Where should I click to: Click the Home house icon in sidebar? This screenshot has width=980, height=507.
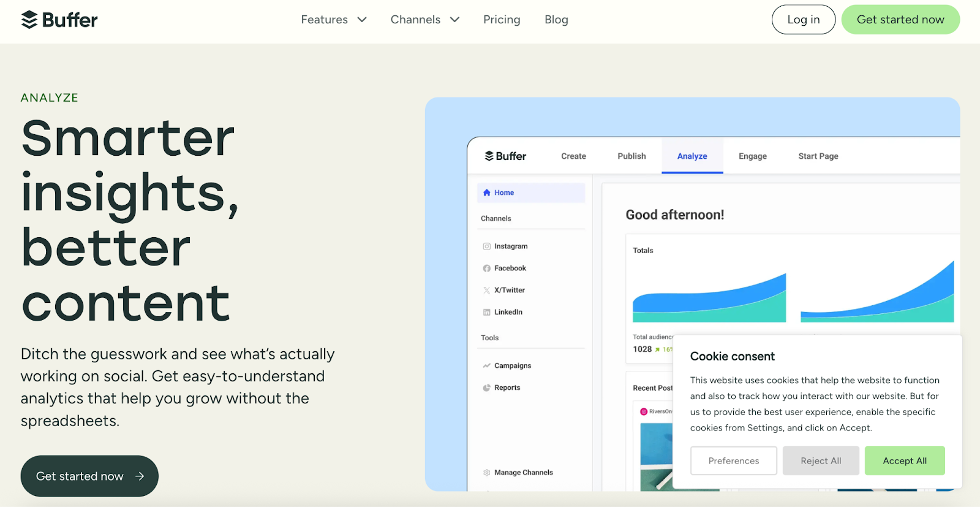click(x=486, y=193)
